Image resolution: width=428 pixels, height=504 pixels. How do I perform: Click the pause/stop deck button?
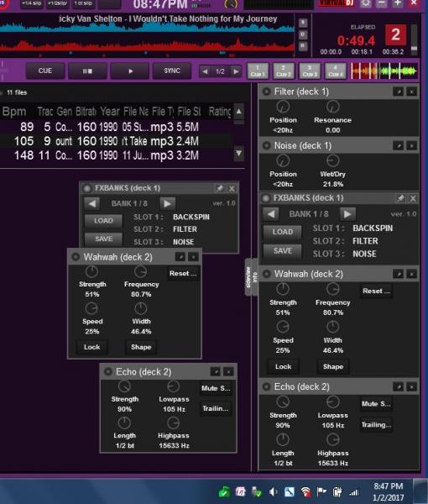click(87, 71)
